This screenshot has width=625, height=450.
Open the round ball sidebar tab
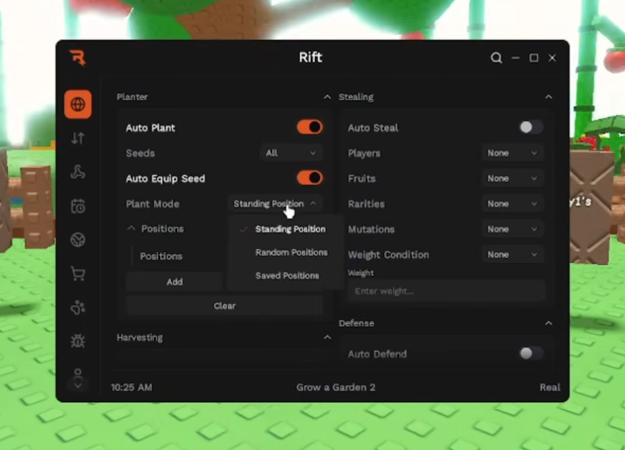point(78,240)
